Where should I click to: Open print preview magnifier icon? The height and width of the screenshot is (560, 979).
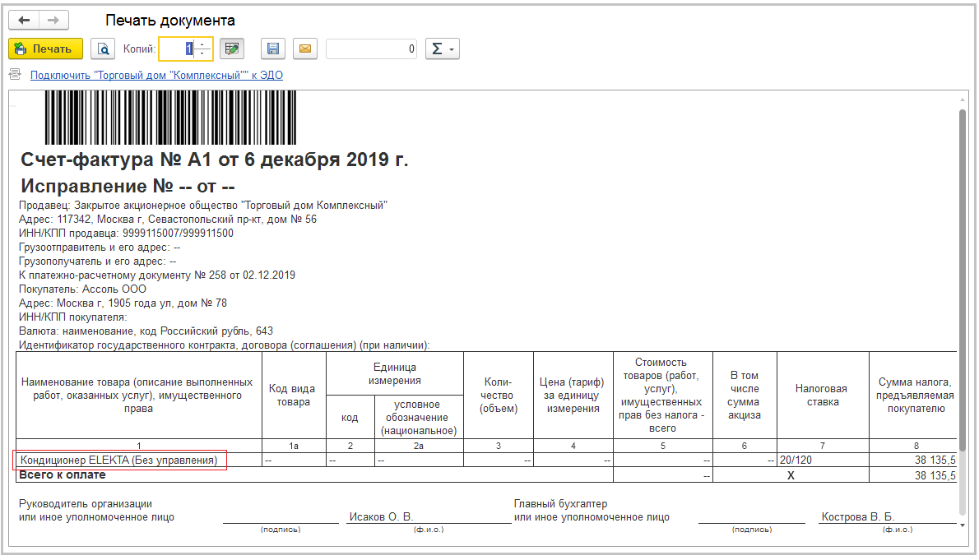pos(103,49)
